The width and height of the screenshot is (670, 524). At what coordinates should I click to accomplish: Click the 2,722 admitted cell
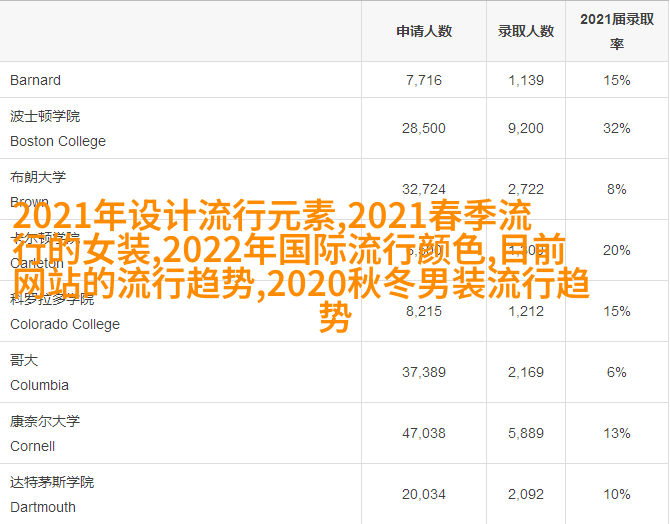[x=526, y=189]
